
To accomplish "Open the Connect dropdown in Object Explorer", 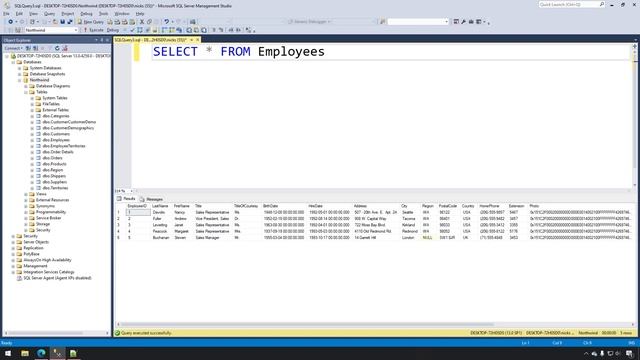I will (x=13, y=48).
